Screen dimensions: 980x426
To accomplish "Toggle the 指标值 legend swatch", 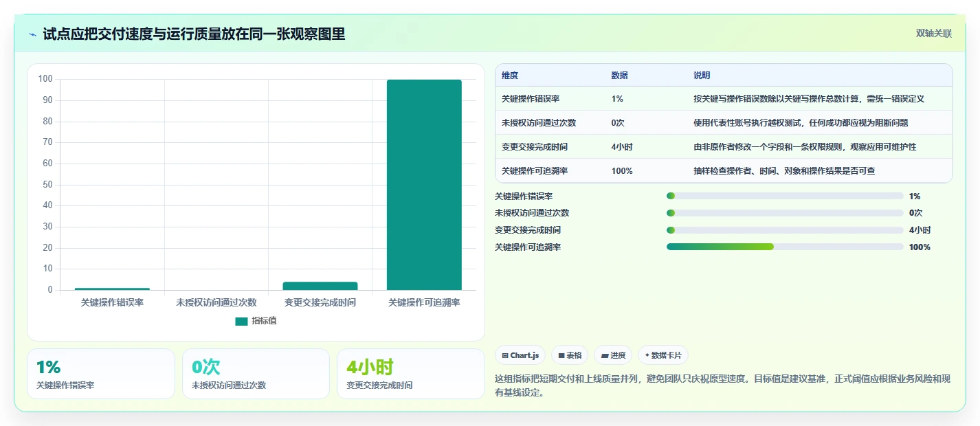I will pyautogui.click(x=241, y=321).
